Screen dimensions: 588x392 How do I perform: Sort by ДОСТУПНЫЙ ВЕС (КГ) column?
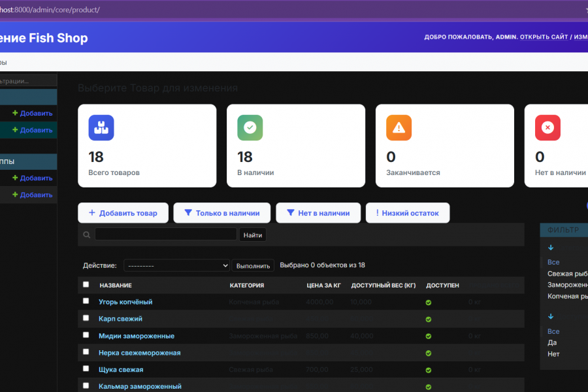click(384, 286)
